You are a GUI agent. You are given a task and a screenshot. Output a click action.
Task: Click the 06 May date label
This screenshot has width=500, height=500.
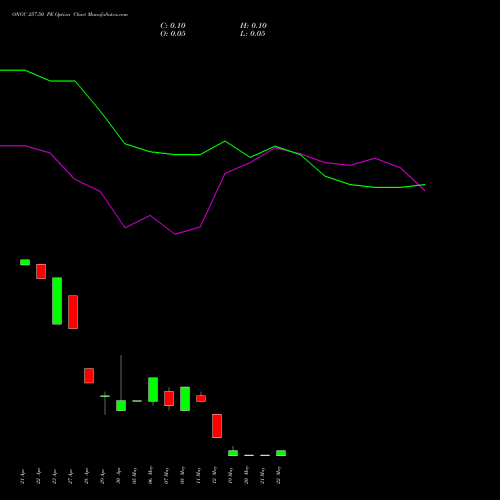pyautogui.click(x=151, y=475)
